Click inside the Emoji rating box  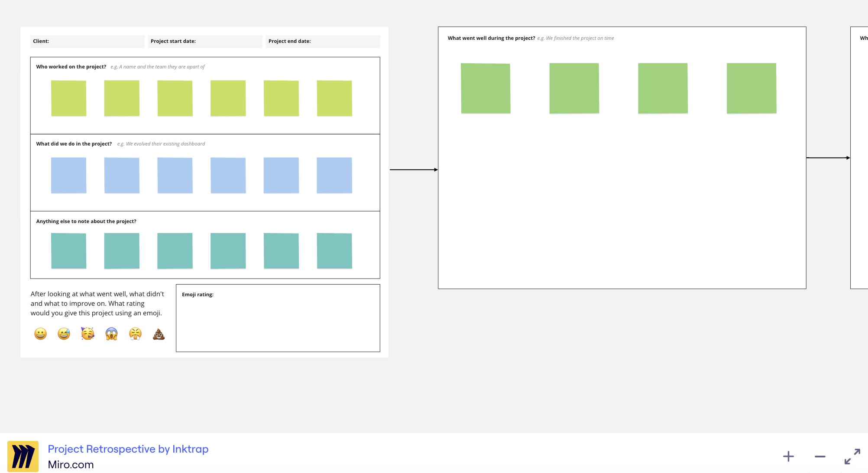pos(278,321)
